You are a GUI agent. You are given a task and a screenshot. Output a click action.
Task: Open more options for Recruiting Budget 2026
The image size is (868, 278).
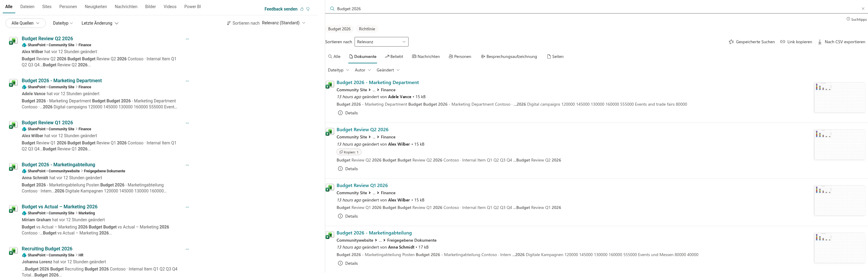[187, 249]
